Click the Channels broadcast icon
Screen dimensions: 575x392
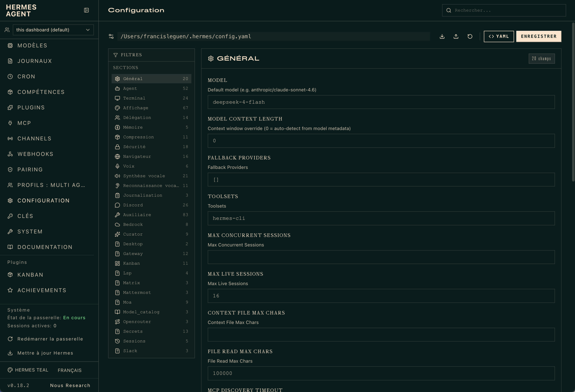[10, 139]
